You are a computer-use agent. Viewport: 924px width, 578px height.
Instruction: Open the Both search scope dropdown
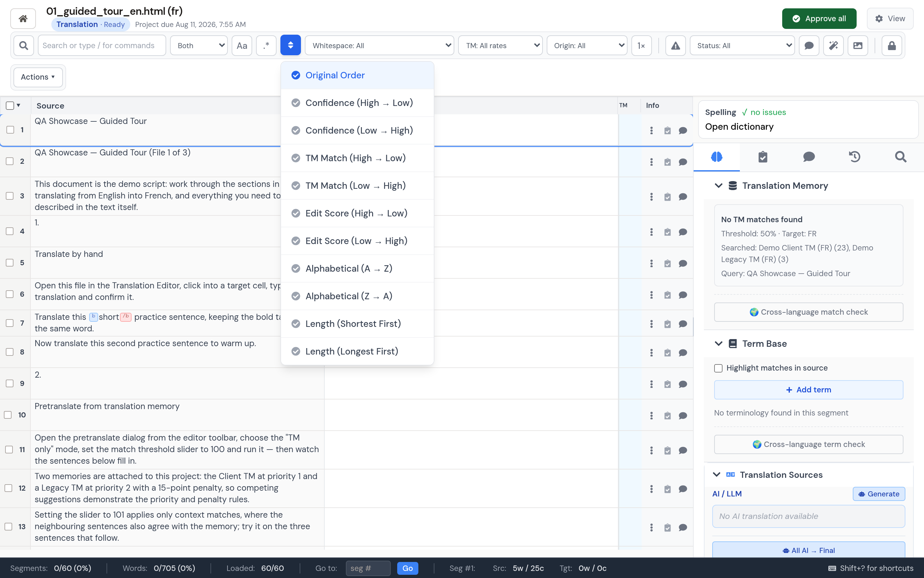pos(199,46)
